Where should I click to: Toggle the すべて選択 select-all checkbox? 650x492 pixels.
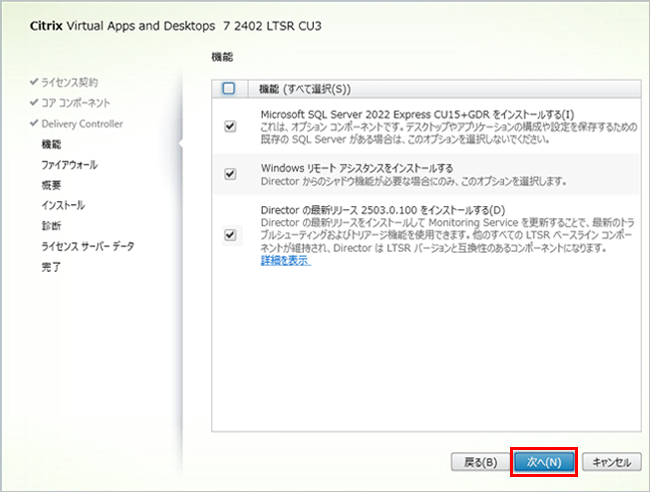coord(229,88)
